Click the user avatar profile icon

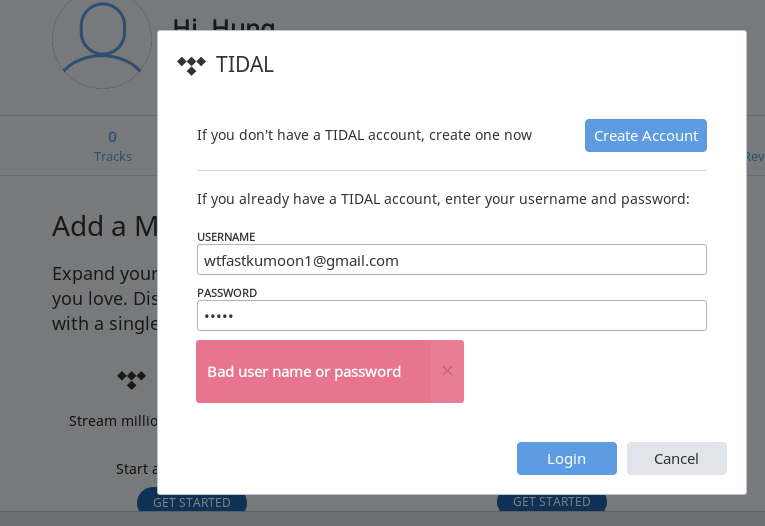(x=102, y=39)
